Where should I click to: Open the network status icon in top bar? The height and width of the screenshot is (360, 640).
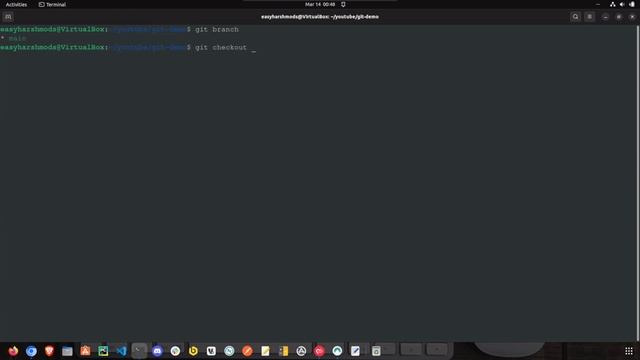tap(613, 4)
